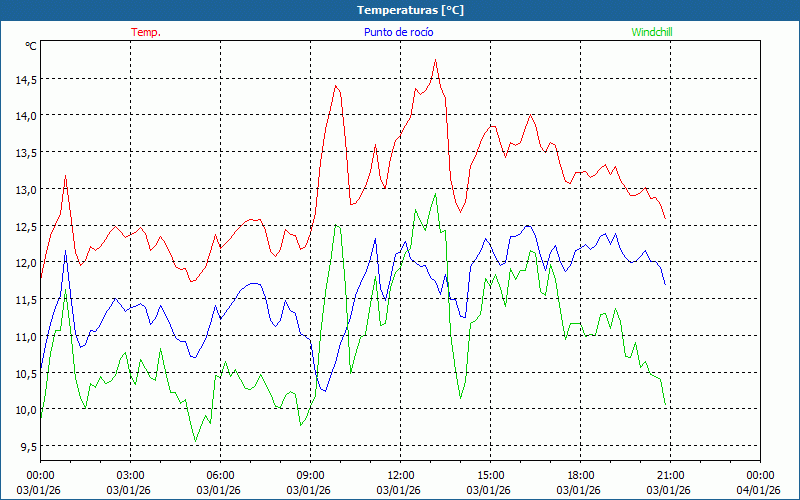Click the 14,5 y-axis value label

pyautogui.click(x=24, y=79)
